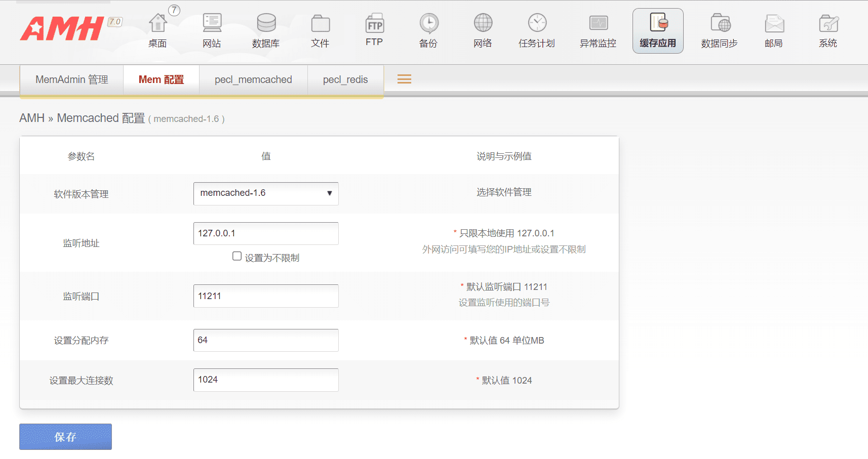868x459 pixels.
Task: Click the 保存 save button
Action: coord(65,436)
